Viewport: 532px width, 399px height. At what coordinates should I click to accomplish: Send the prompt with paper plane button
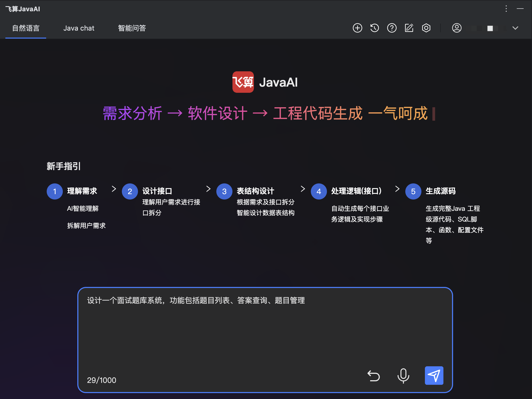pos(434,375)
